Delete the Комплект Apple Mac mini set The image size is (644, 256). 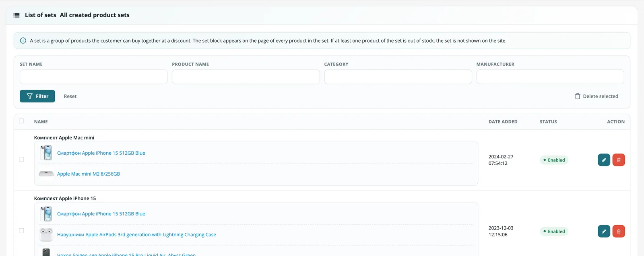[x=619, y=160]
